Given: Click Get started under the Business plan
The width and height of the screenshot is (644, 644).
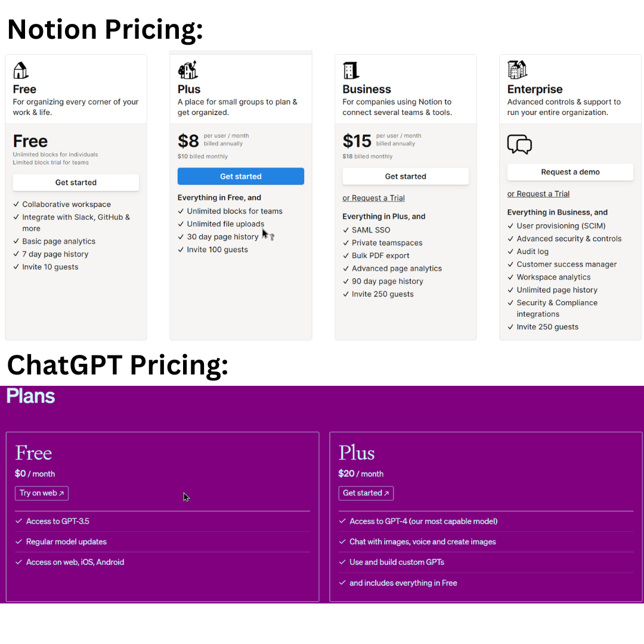Looking at the screenshot, I should pos(405,176).
